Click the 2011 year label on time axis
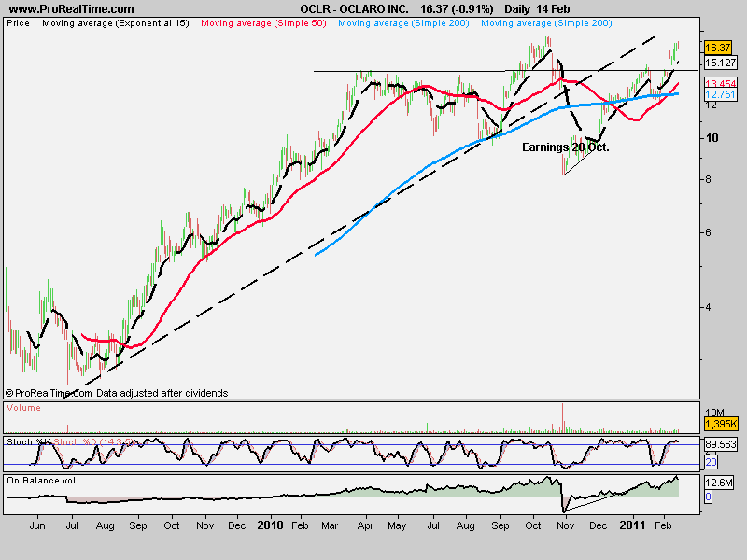This screenshot has width=747, height=560. click(x=632, y=525)
